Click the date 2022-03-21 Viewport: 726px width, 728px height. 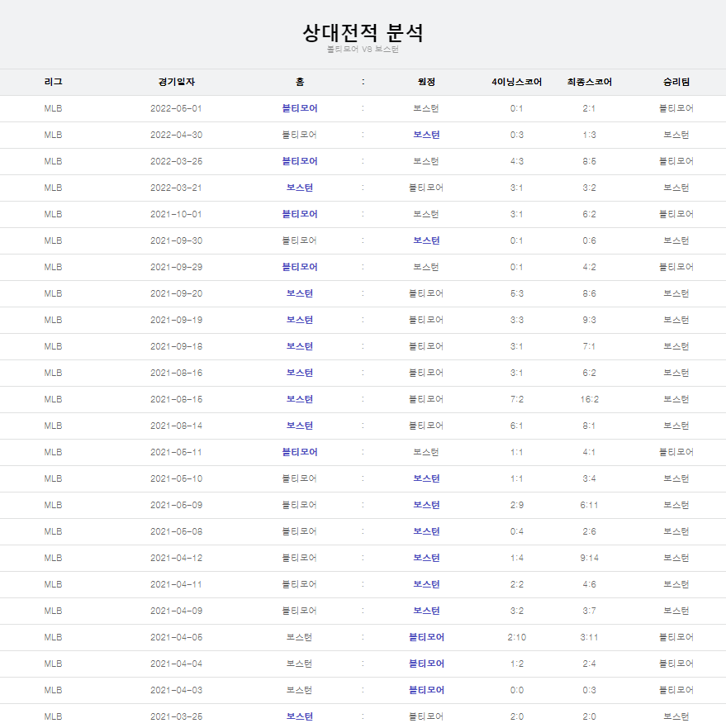click(177, 188)
